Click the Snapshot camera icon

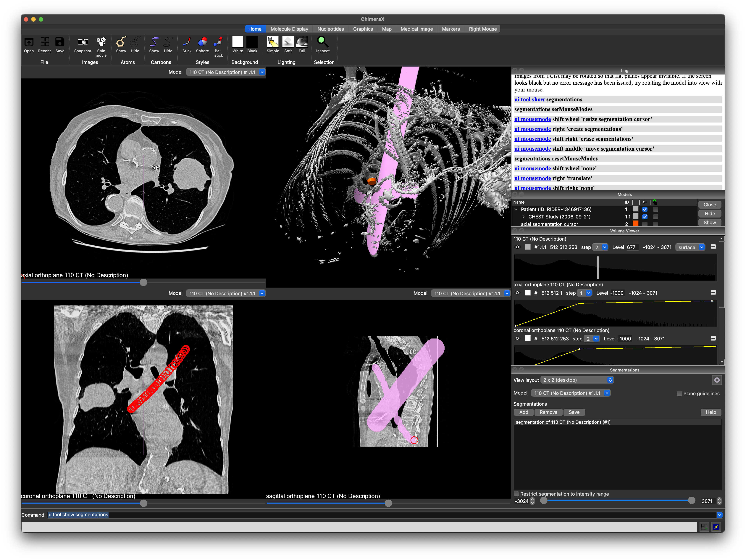point(83,42)
